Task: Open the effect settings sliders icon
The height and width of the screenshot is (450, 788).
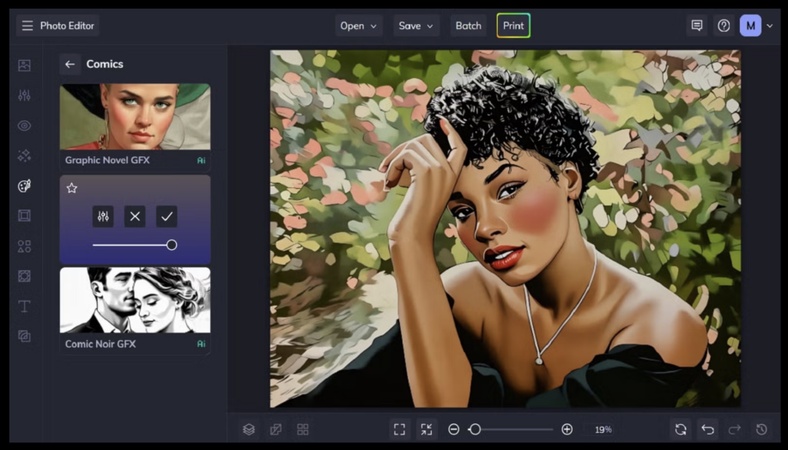Action: 103,216
